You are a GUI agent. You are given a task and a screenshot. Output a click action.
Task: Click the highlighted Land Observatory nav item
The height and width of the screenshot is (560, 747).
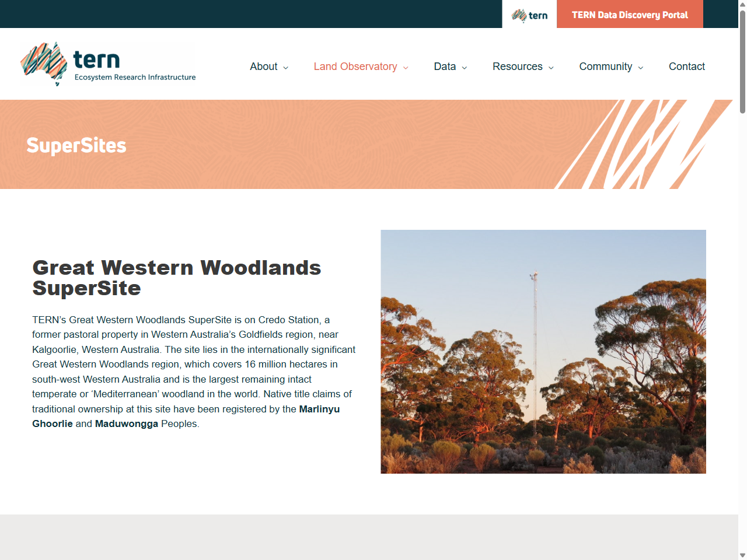[x=355, y=66]
